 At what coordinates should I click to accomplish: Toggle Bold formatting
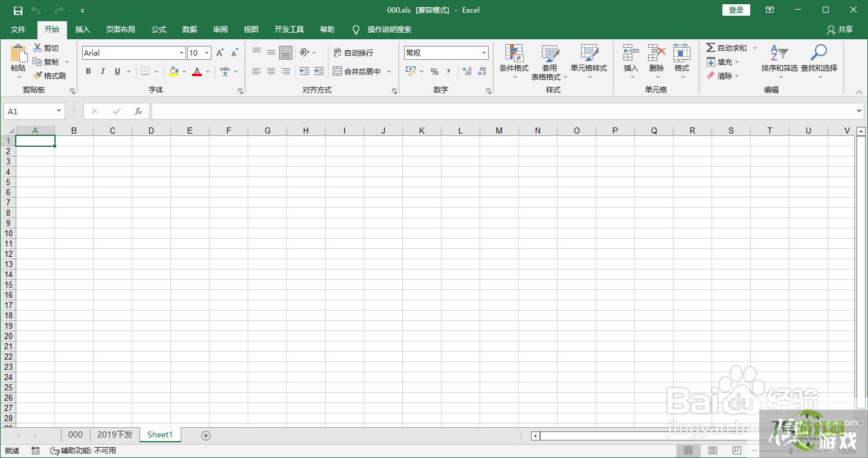click(88, 71)
